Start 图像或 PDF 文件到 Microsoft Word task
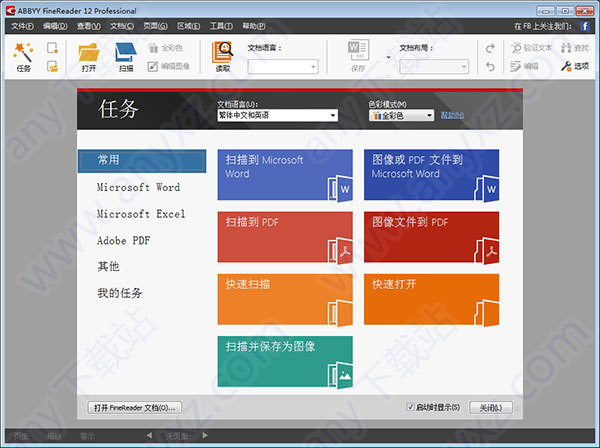This screenshot has height=448, width=600. pos(431,175)
